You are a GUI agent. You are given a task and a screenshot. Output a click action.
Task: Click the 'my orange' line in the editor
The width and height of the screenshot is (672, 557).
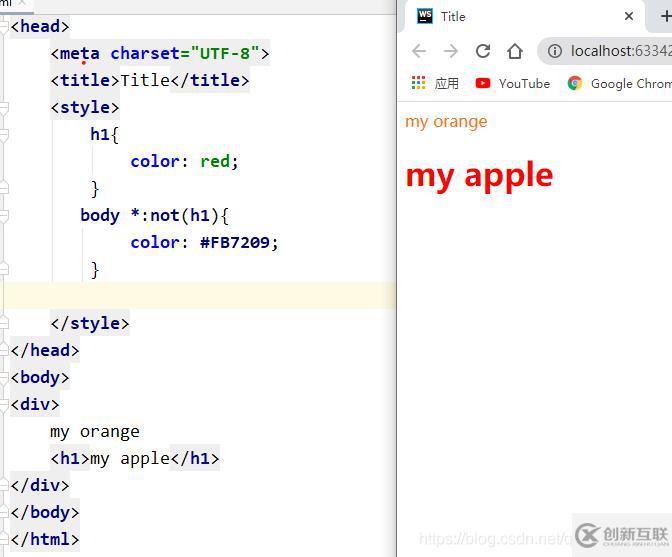[x=95, y=432]
